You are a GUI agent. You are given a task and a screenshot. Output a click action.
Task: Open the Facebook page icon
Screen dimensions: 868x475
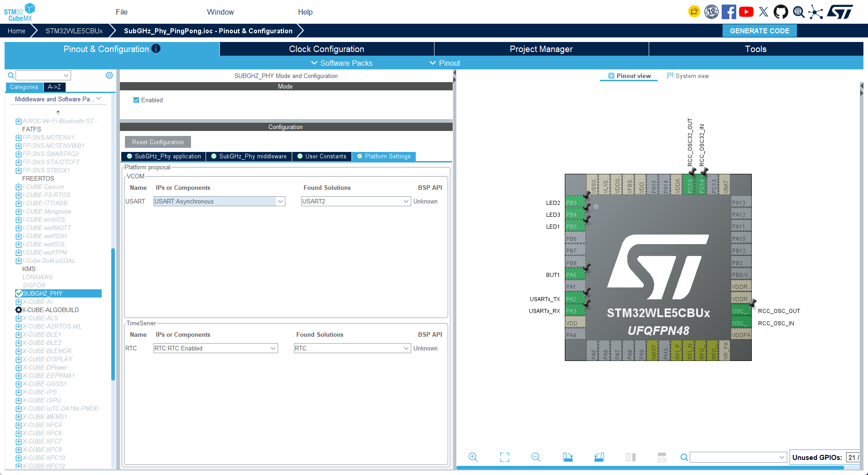(728, 12)
